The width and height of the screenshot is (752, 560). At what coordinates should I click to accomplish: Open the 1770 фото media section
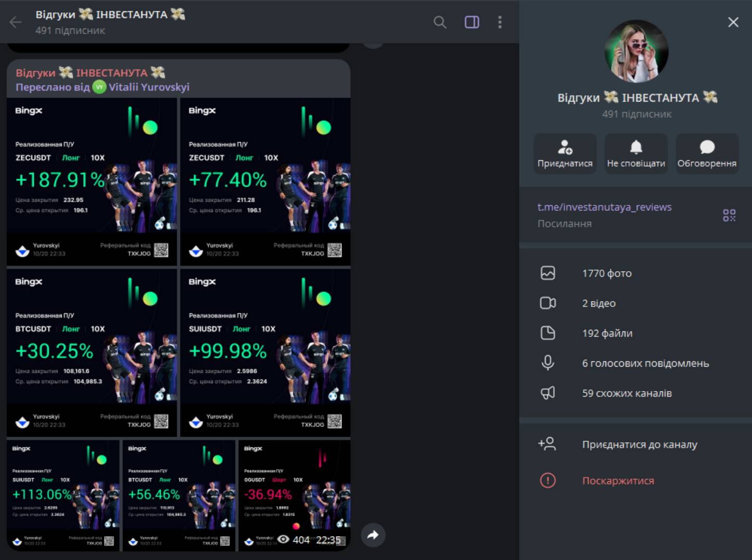click(606, 273)
